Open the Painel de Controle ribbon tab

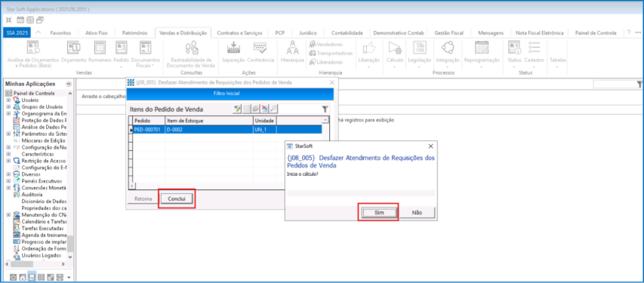[x=596, y=33]
